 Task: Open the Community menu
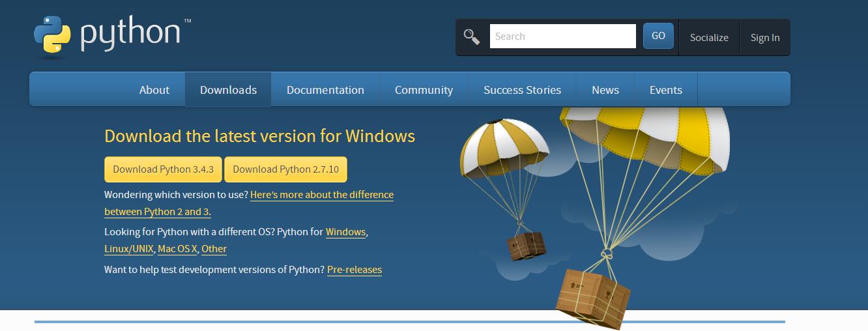coord(424,90)
